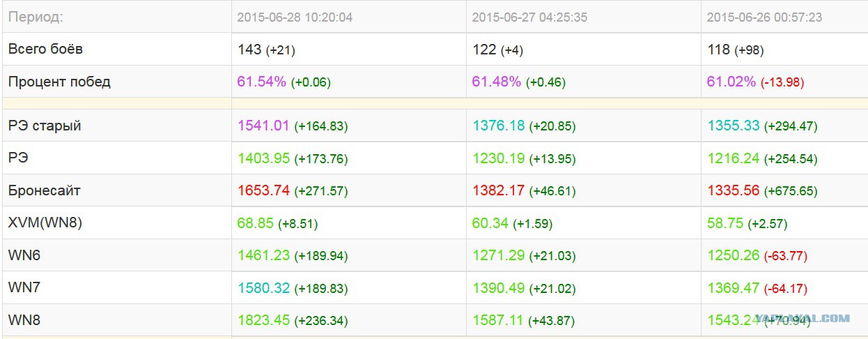Select the red value 1335.56
Image resolution: width=868 pixels, height=339 pixels.
coord(733,190)
